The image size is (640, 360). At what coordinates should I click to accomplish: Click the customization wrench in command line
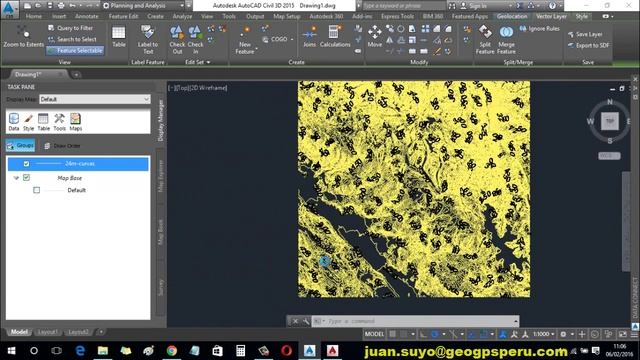click(x=306, y=321)
